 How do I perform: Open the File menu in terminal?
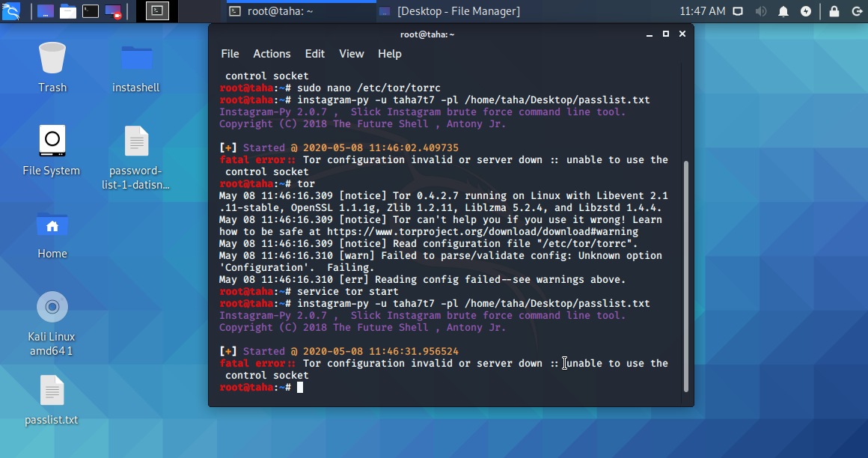point(230,54)
